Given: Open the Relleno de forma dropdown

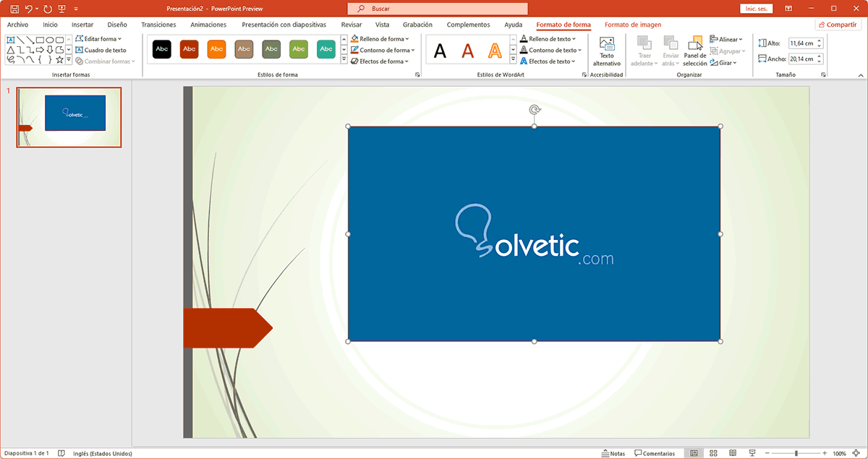Looking at the screenshot, I should (x=381, y=38).
